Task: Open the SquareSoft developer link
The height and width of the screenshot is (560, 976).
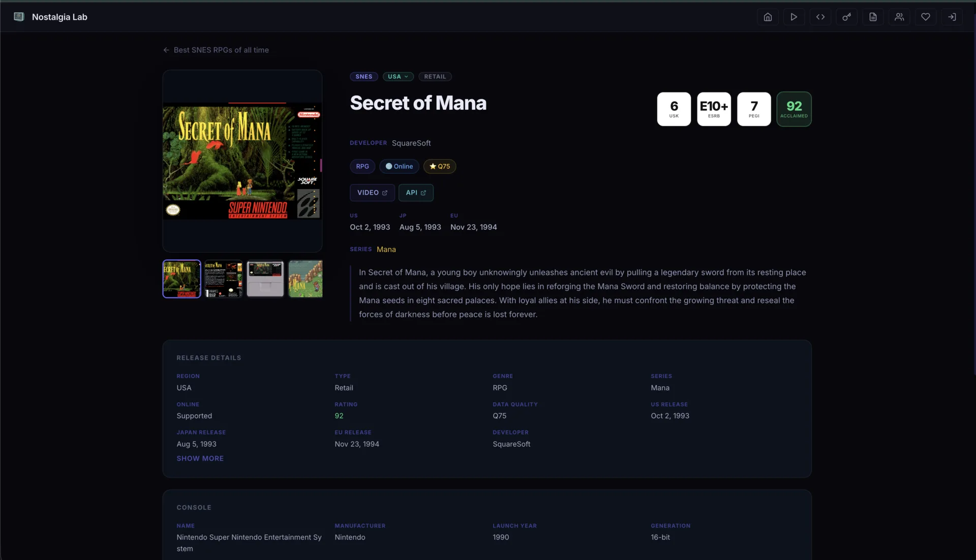Action: [x=411, y=143]
